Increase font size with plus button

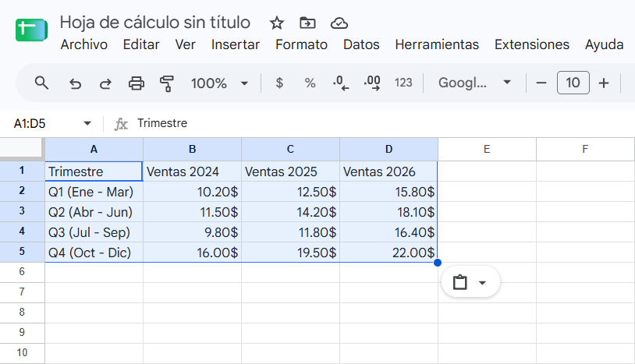[604, 83]
